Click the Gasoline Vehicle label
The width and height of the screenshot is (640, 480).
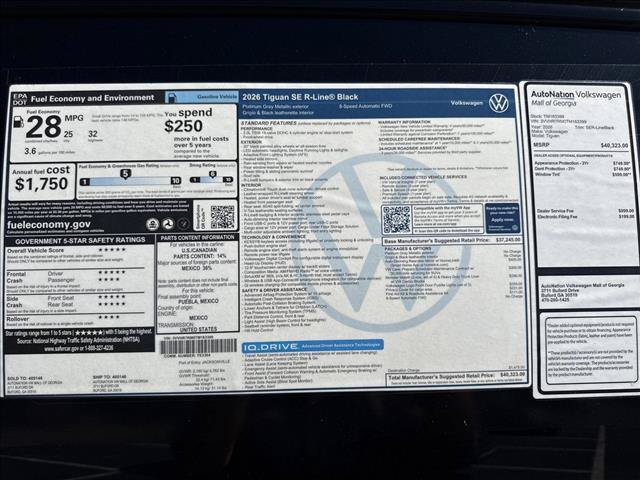point(217,97)
